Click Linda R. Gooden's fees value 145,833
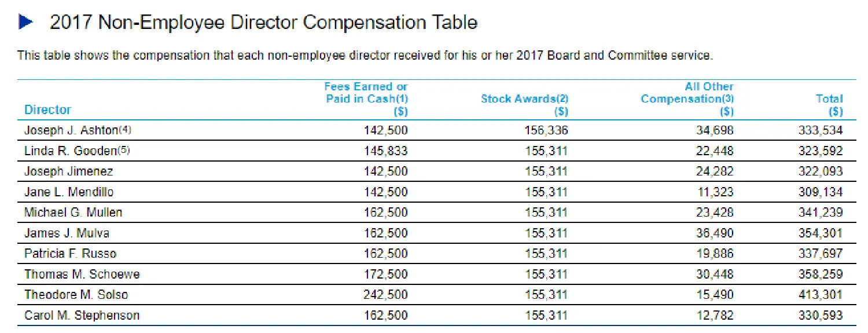 pyautogui.click(x=385, y=151)
